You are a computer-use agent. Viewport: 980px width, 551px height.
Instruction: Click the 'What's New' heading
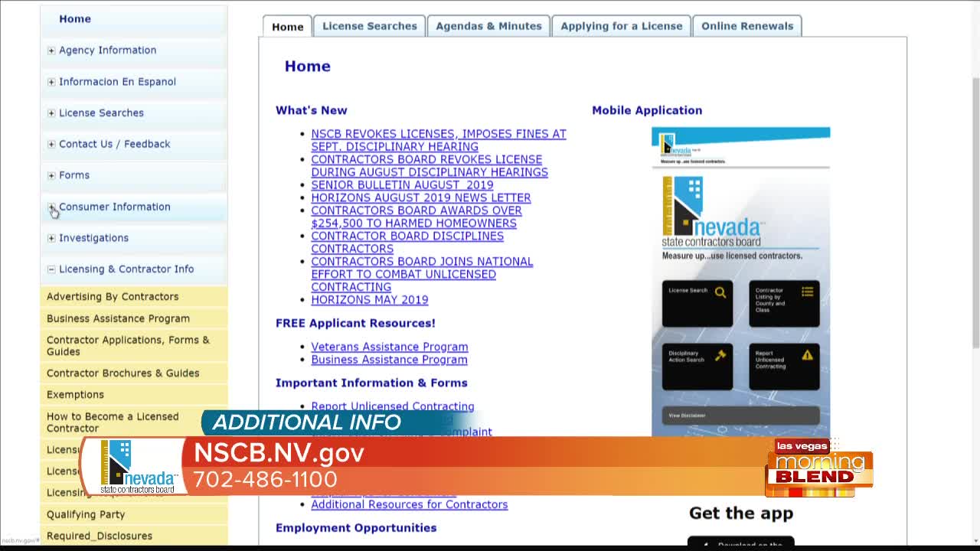[312, 110]
